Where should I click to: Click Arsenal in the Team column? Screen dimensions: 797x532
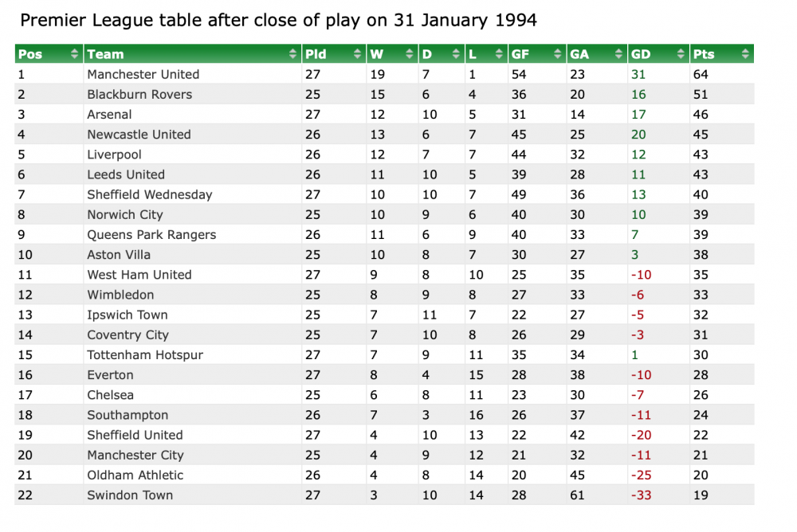pyautogui.click(x=109, y=114)
